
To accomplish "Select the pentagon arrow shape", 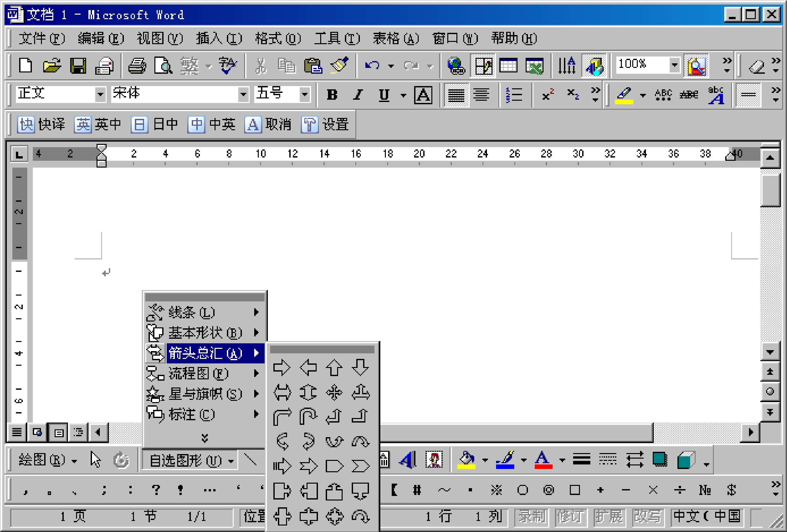I will point(334,466).
